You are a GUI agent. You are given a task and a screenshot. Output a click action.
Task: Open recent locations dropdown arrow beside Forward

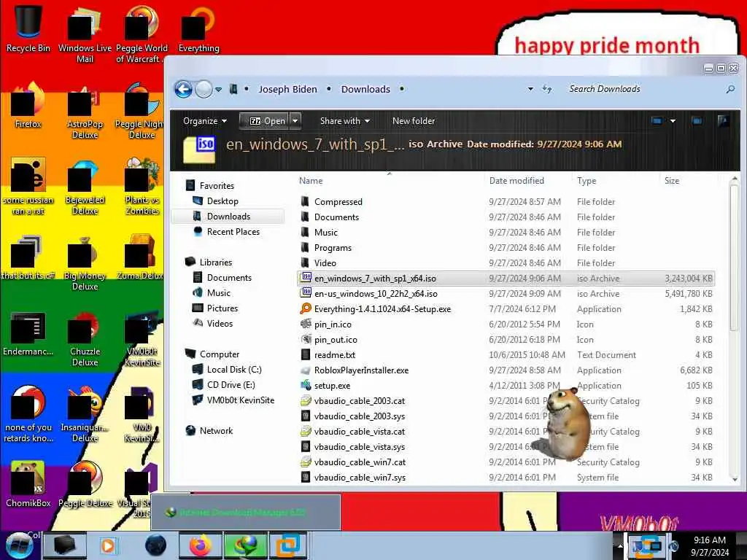coord(218,90)
